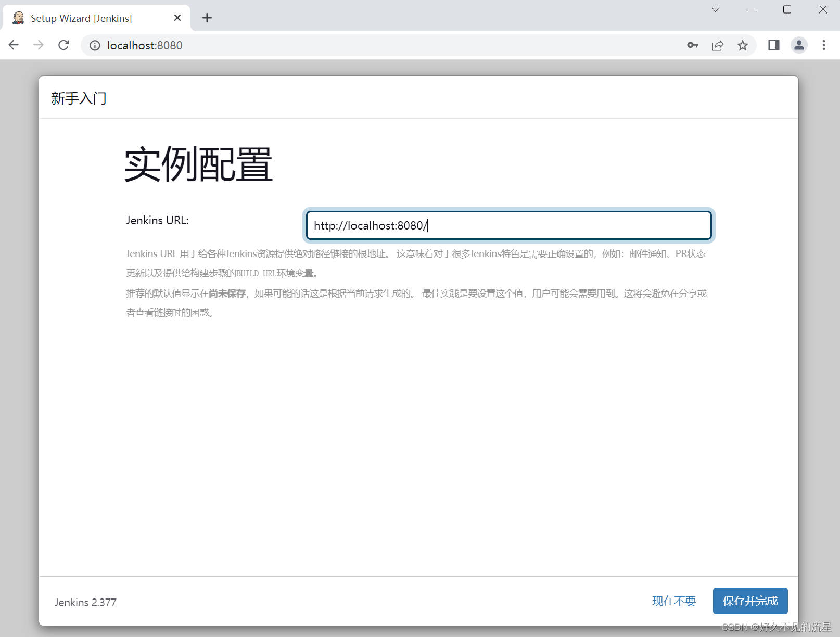Open a new browser tab
The height and width of the screenshot is (637, 840).
point(207,18)
